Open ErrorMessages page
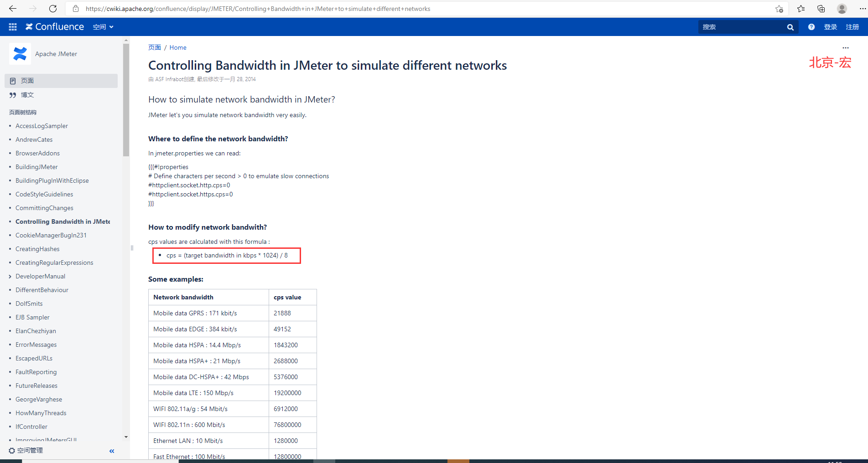This screenshot has width=868, height=463. point(36,345)
